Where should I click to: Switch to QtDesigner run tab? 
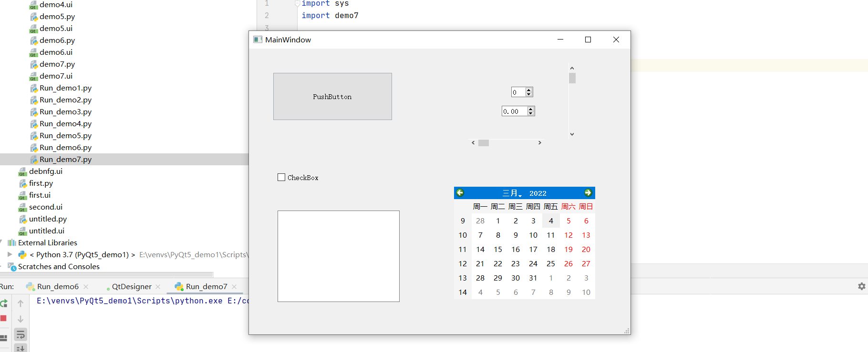coord(132,286)
